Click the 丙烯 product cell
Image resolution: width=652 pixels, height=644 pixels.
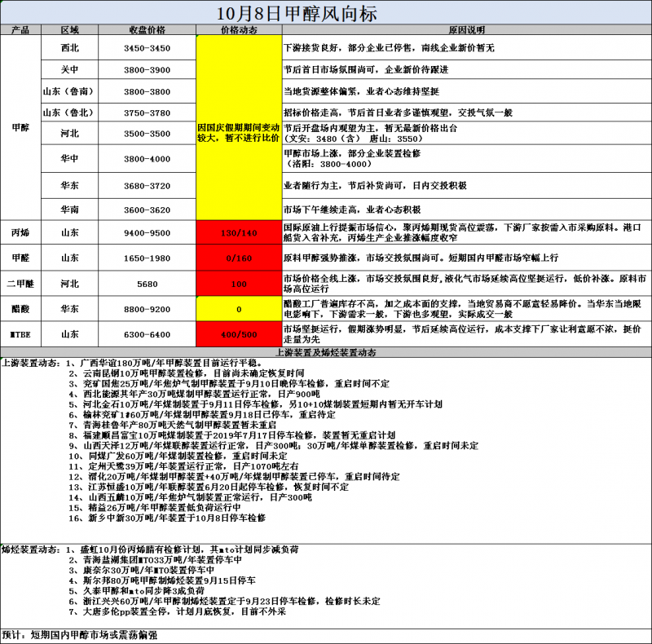(20, 232)
